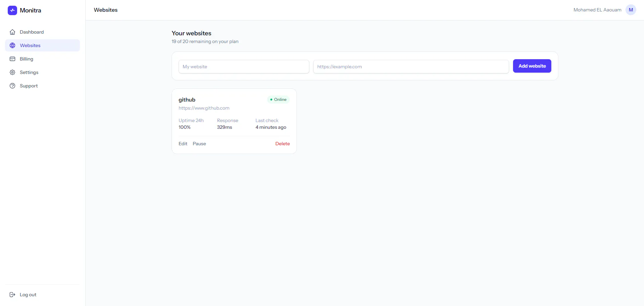The width and height of the screenshot is (644, 306).
Task: Click the Websites globe icon
Action: pyautogui.click(x=12, y=45)
